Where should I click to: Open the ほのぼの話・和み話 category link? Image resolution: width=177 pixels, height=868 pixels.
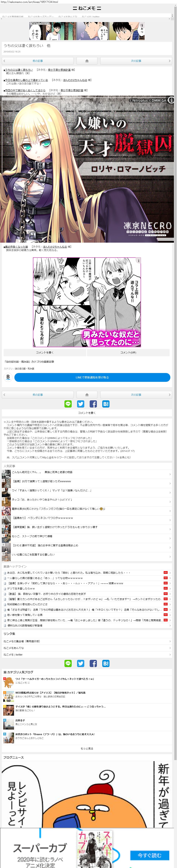(24, 369)
